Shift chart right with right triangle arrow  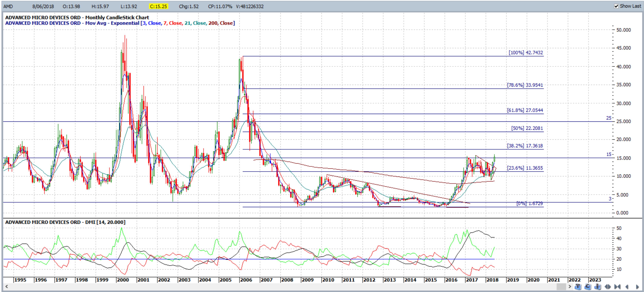point(637,287)
